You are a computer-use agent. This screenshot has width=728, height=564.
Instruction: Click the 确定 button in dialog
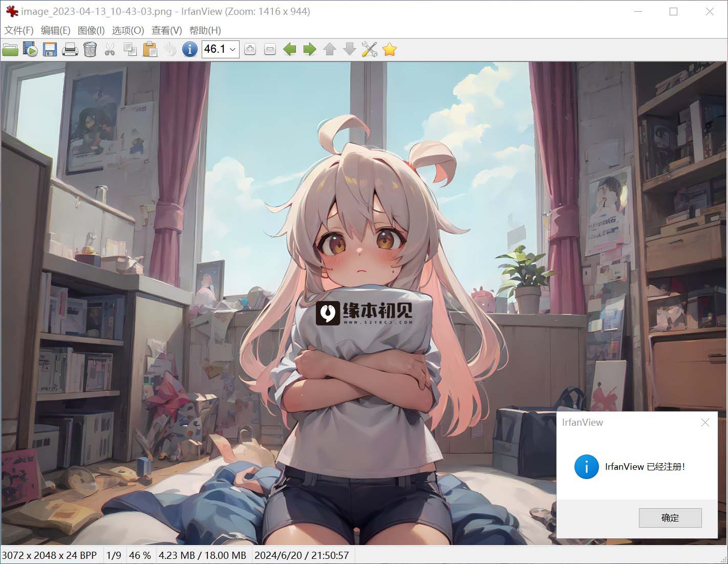670,518
